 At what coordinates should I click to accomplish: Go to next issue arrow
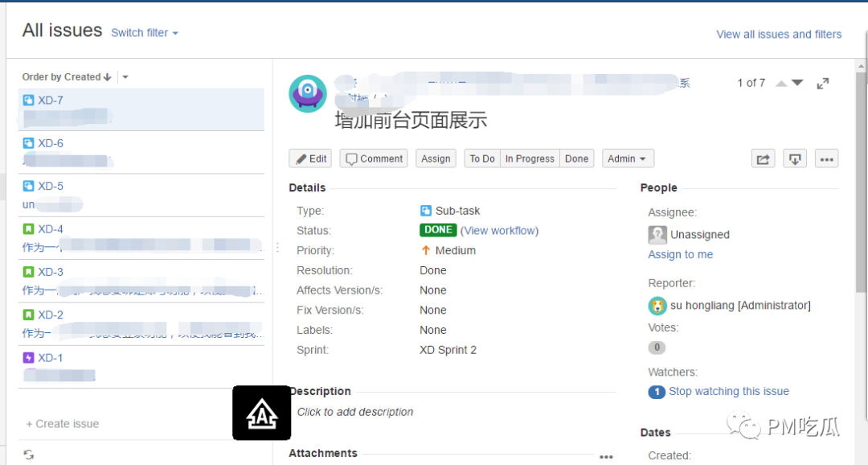tap(797, 83)
